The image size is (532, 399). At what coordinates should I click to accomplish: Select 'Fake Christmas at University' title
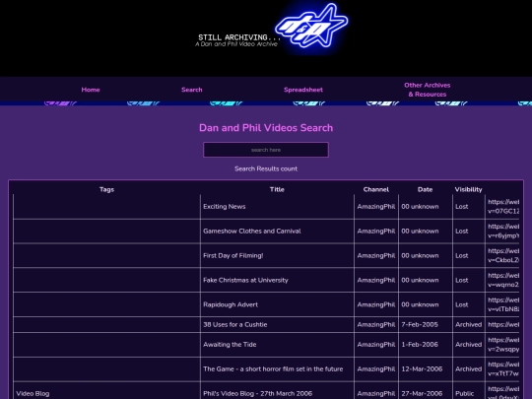[245, 280]
